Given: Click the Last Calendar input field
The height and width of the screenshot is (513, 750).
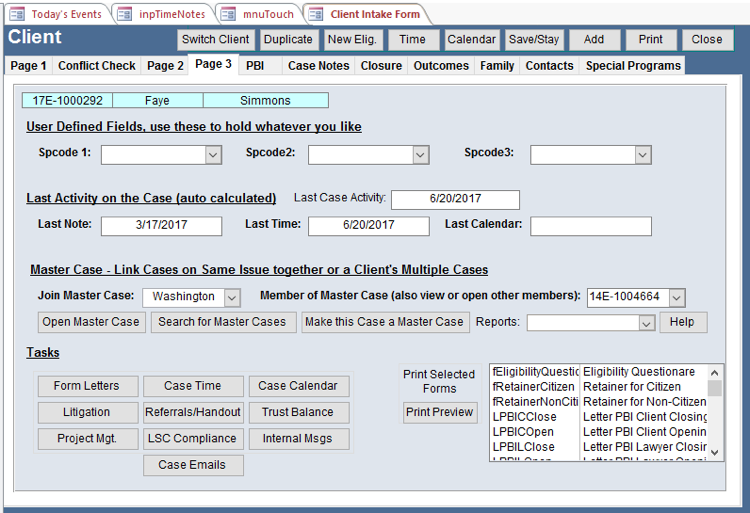Looking at the screenshot, I should pos(590,226).
